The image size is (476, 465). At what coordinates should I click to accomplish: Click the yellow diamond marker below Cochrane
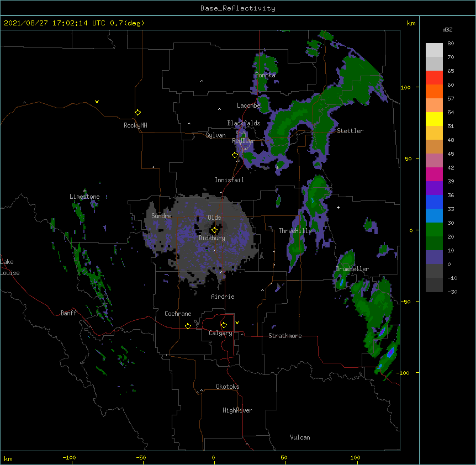tap(188, 326)
